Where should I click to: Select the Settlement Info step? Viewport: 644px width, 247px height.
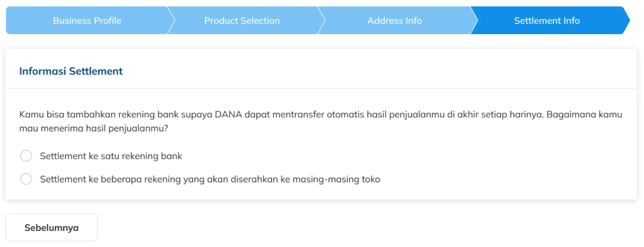tap(547, 20)
